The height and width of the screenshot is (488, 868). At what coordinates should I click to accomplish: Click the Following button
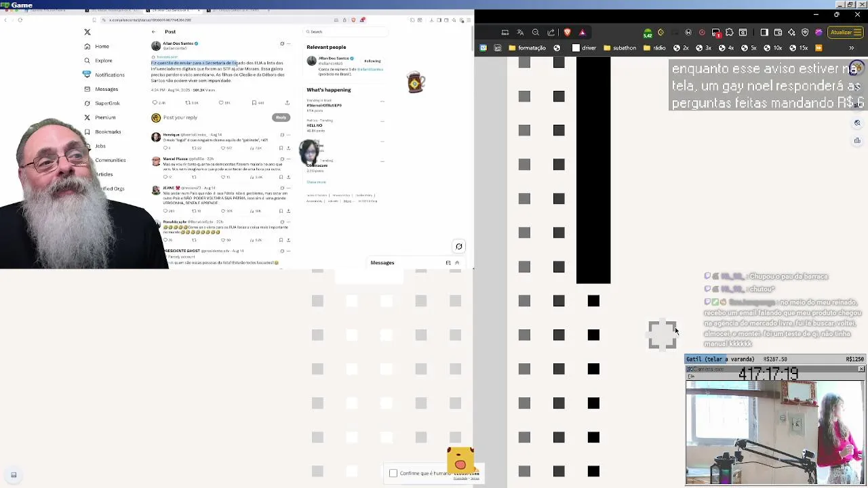tap(372, 61)
